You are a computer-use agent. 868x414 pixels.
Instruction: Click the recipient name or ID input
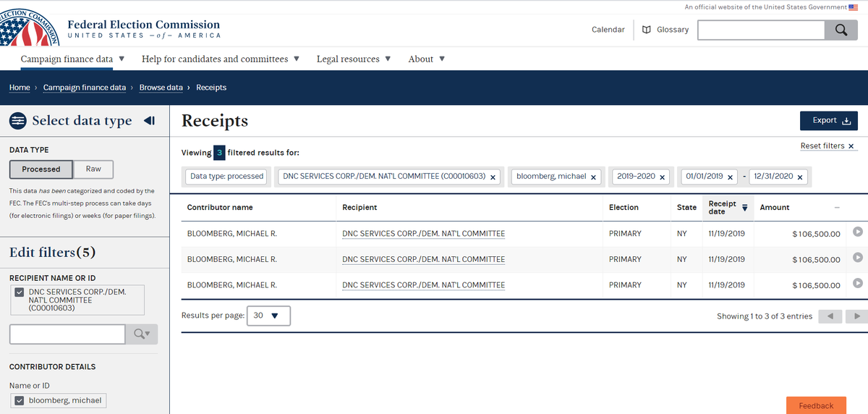pyautogui.click(x=67, y=334)
